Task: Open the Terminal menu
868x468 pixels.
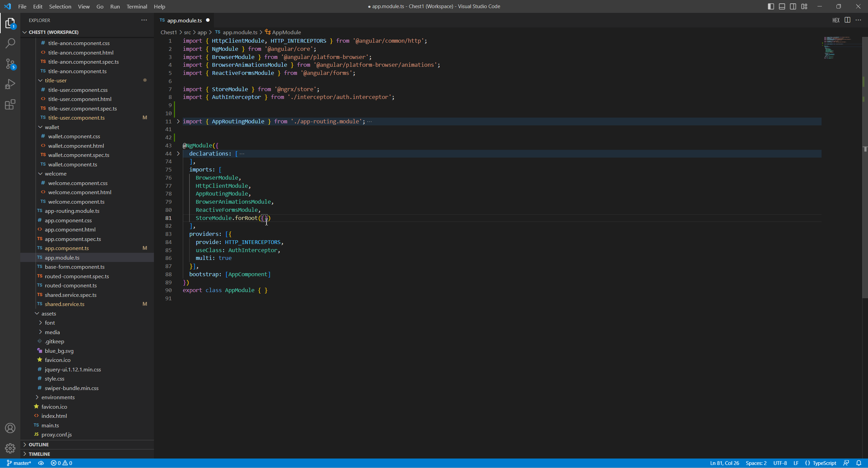Action: [x=137, y=6]
